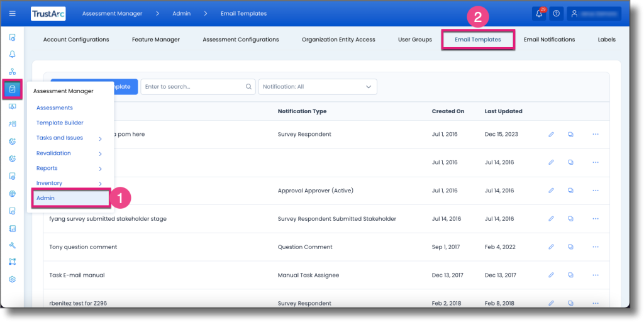Click the Admin breadcrumb link

pos(182,14)
